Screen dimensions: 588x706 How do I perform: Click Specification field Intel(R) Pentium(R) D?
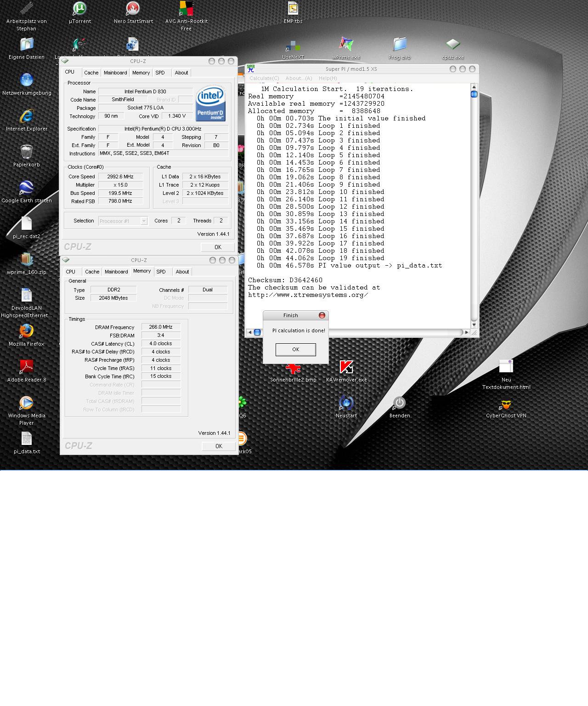click(163, 129)
